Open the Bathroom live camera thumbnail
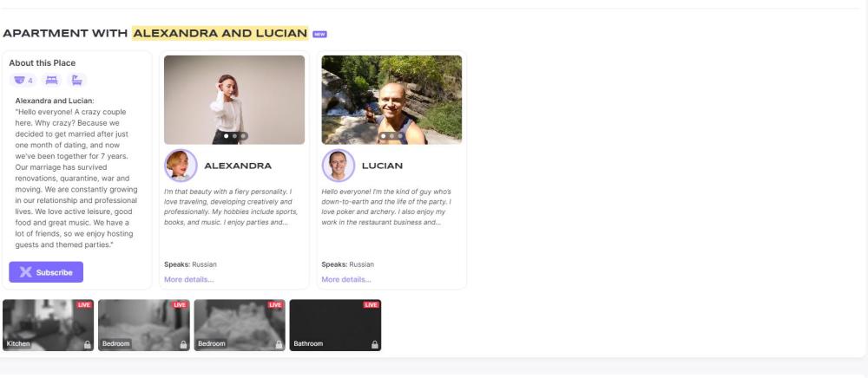This screenshot has width=868, height=378. (335, 325)
